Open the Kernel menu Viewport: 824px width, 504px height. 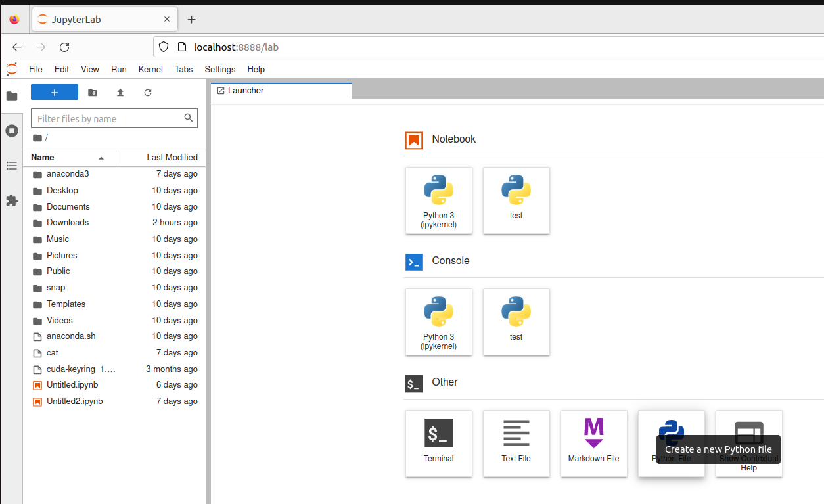click(x=150, y=69)
